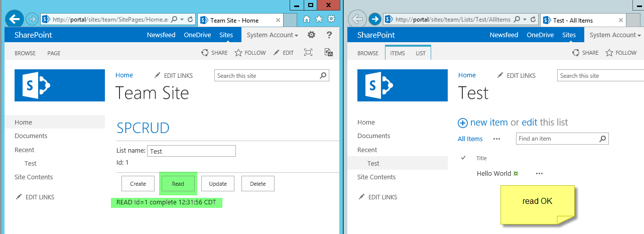Screen dimensions: 644x234
Task: Click EDIT LINKS in Team Site left navigation
Action: [35, 197]
